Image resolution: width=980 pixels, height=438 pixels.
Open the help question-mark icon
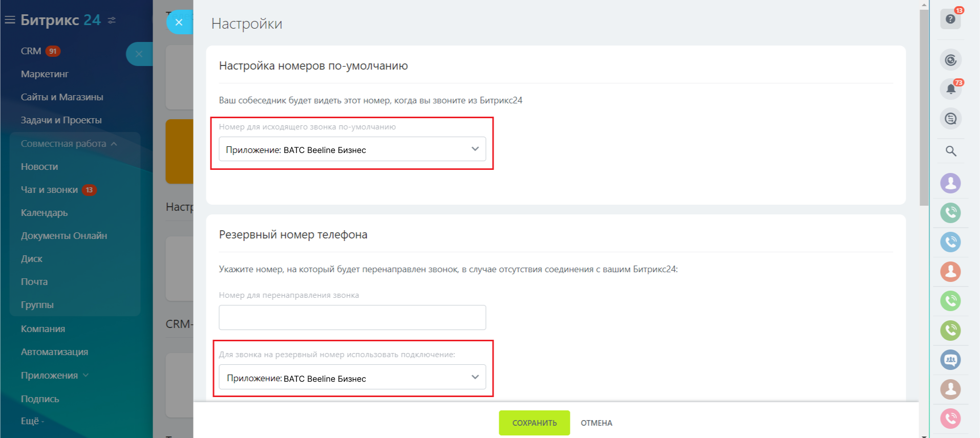[950, 19]
